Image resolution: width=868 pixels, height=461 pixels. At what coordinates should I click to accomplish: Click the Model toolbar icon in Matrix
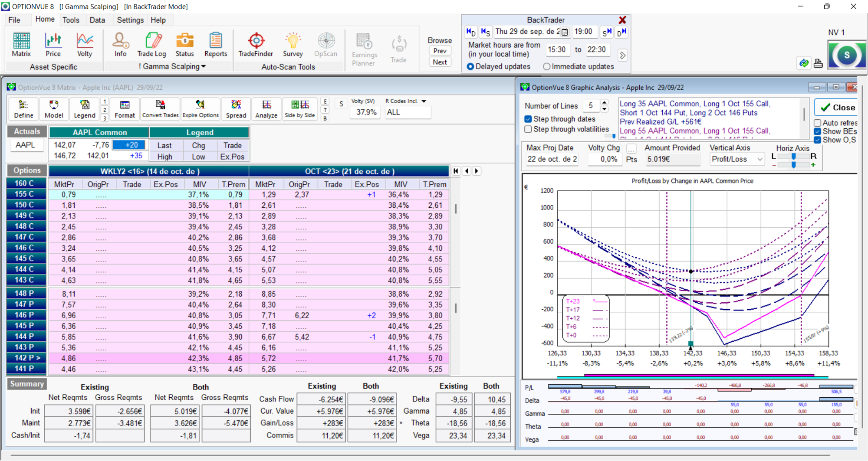coord(54,109)
